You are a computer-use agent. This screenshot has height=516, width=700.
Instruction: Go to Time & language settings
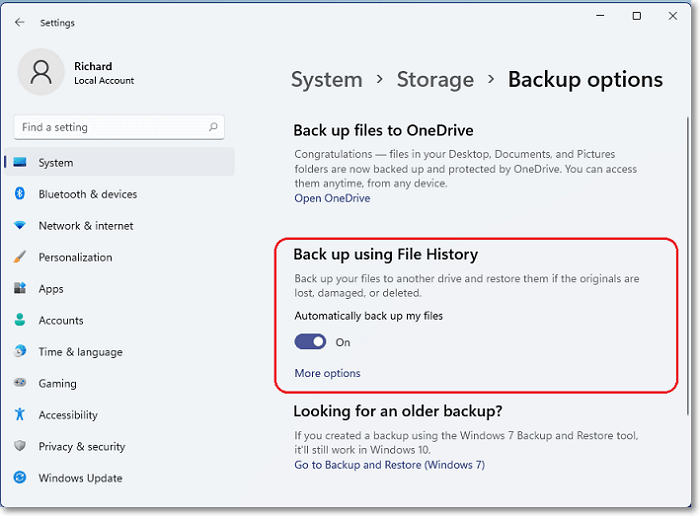(80, 352)
